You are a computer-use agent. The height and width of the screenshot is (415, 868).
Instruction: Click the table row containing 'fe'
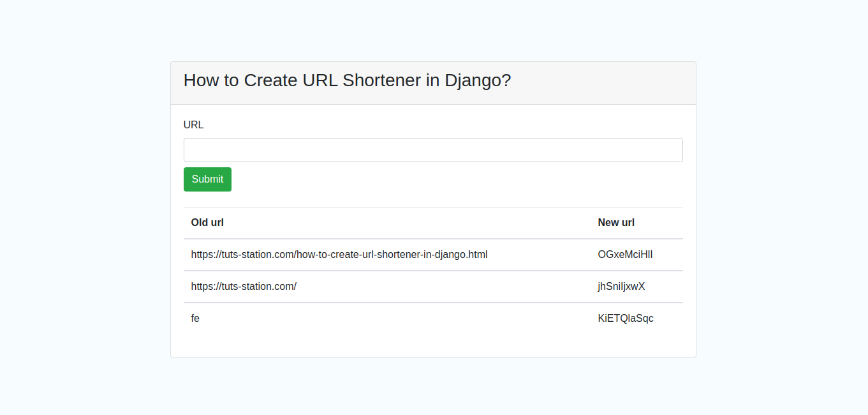433,318
